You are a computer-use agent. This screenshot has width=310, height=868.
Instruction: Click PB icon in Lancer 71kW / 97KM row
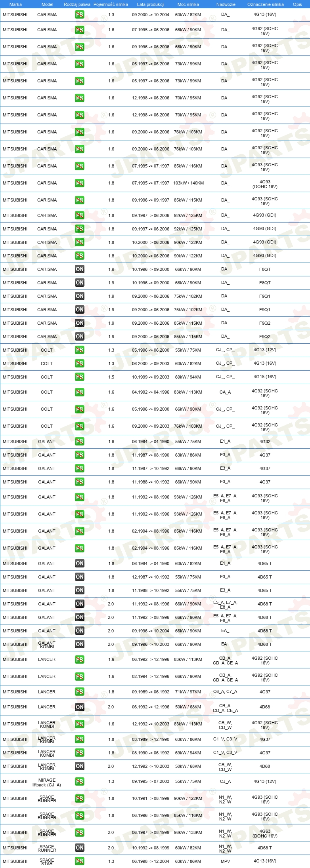click(80, 692)
